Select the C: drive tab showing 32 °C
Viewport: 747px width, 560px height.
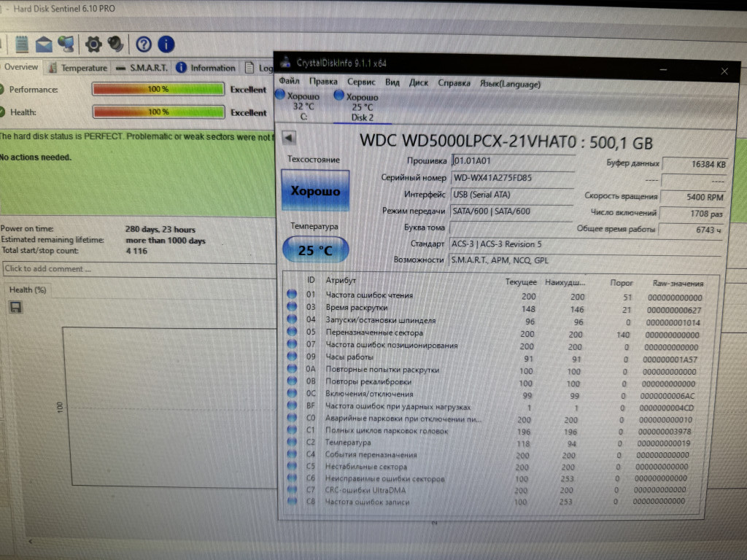[299, 106]
